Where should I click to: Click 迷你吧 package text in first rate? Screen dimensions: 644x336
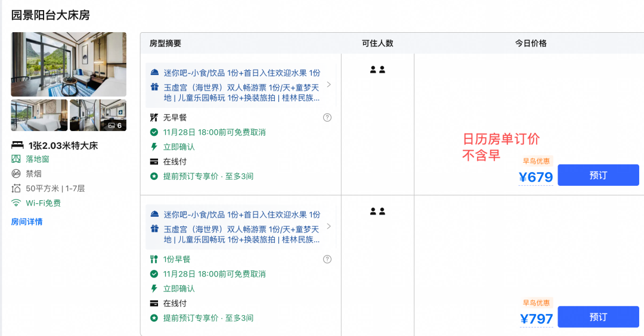(x=242, y=73)
